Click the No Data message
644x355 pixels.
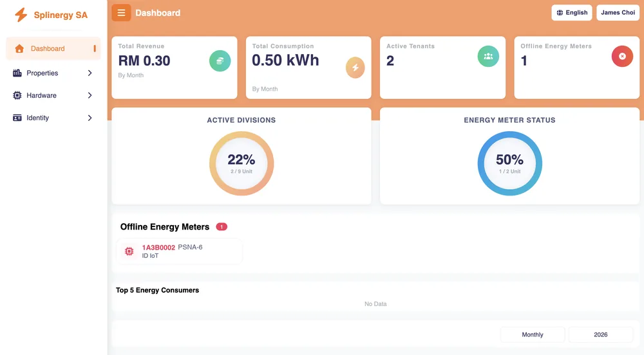[375, 304]
